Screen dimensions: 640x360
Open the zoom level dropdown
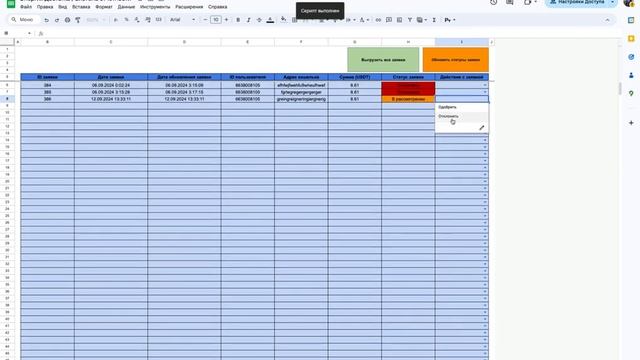(x=96, y=20)
